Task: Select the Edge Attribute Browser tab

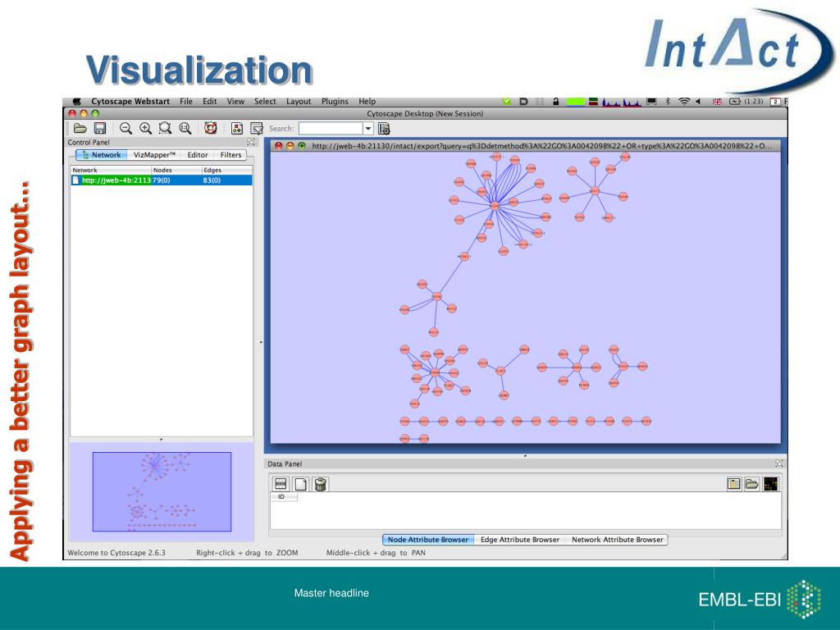Action: 519,540
